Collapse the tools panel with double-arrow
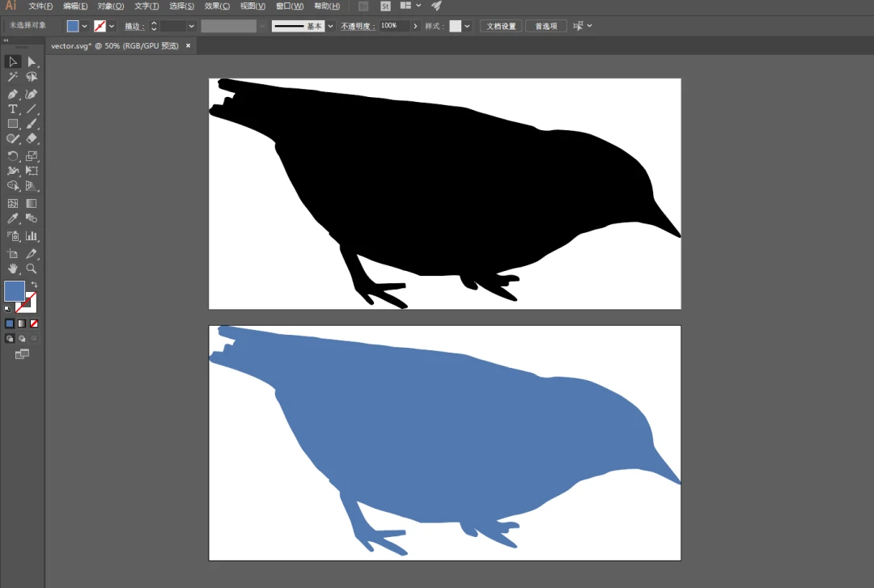This screenshot has height=588, width=874. point(6,40)
